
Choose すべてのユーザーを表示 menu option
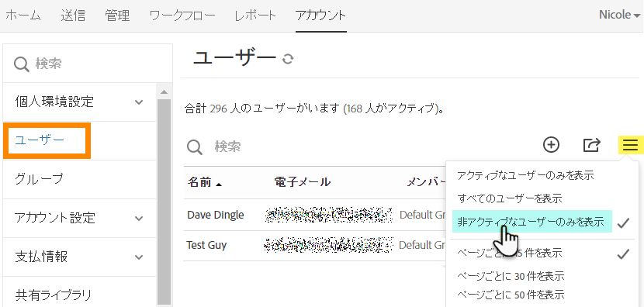pyautogui.click(x=510, y=198)
